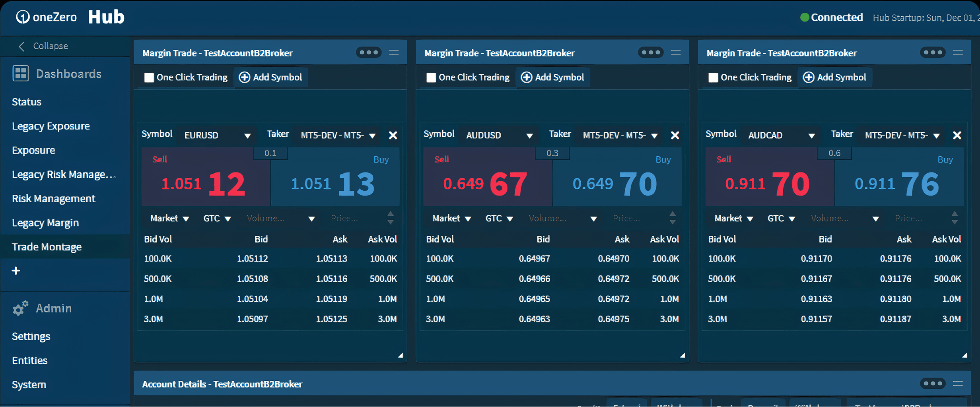Click the Dashboards grid icon

21,74
